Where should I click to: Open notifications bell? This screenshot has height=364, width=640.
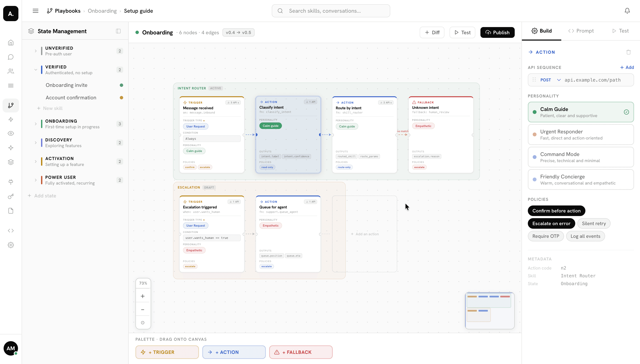627,11
